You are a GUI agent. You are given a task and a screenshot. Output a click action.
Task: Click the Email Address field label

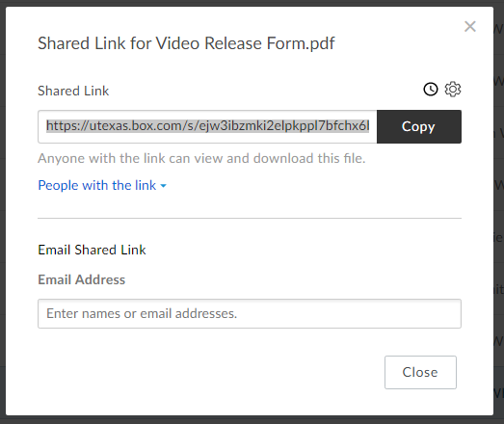pos(82,279)
